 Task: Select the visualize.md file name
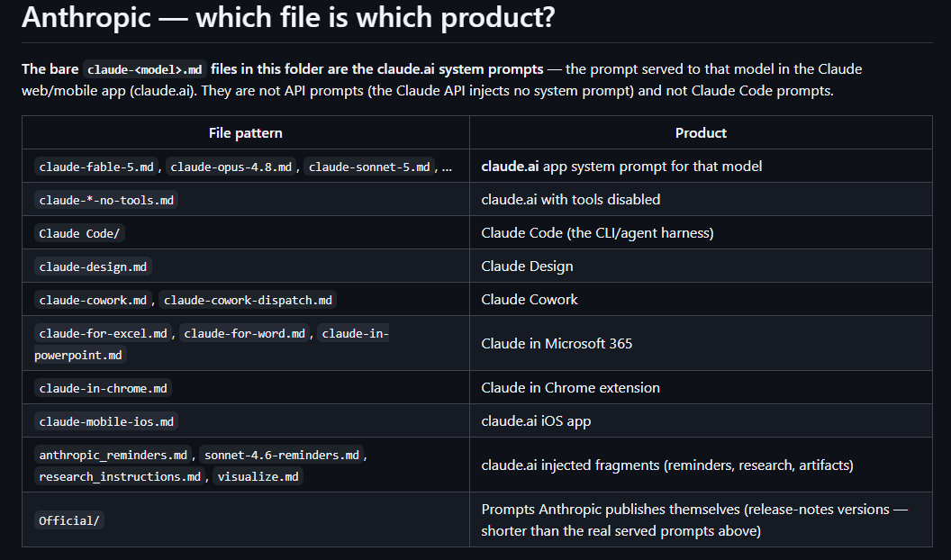(258, 476)
